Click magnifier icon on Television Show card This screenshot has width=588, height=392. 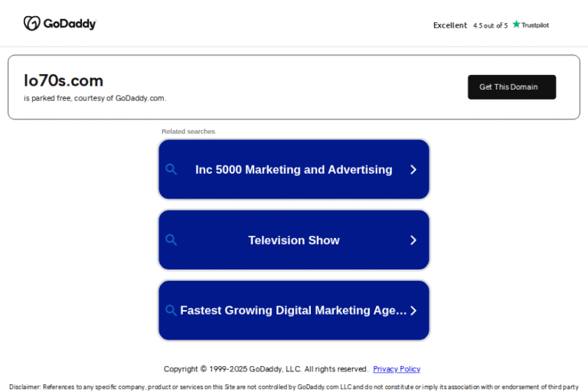(171, 240)
